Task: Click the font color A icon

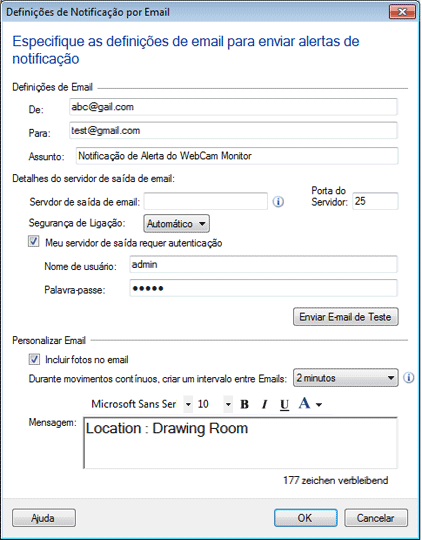Action: 304,403
